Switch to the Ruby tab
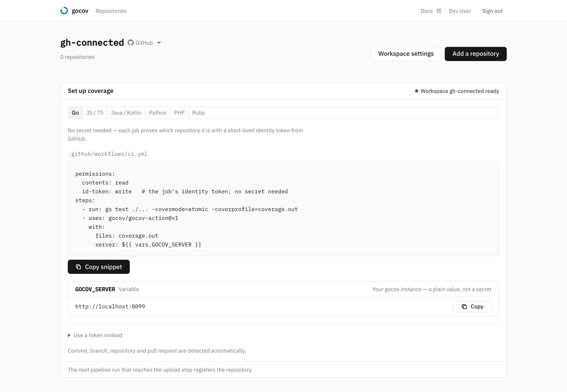 [198, 113]
